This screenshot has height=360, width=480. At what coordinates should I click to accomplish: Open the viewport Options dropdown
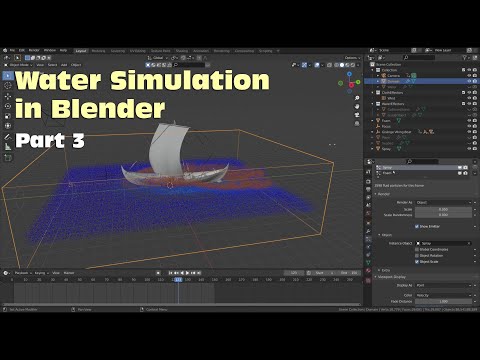(352, 58)
